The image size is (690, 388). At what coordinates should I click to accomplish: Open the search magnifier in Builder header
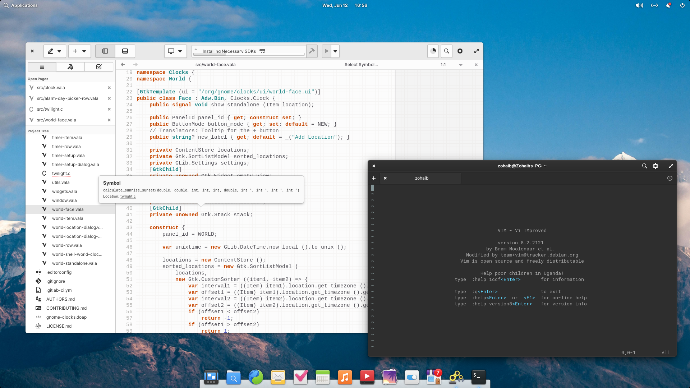[446, 51]
